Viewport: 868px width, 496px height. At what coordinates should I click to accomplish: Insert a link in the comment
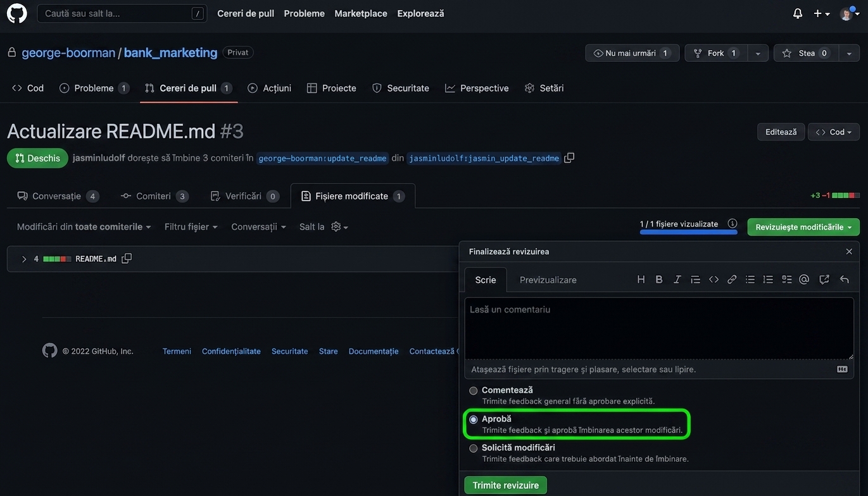[x=732, y=280]
